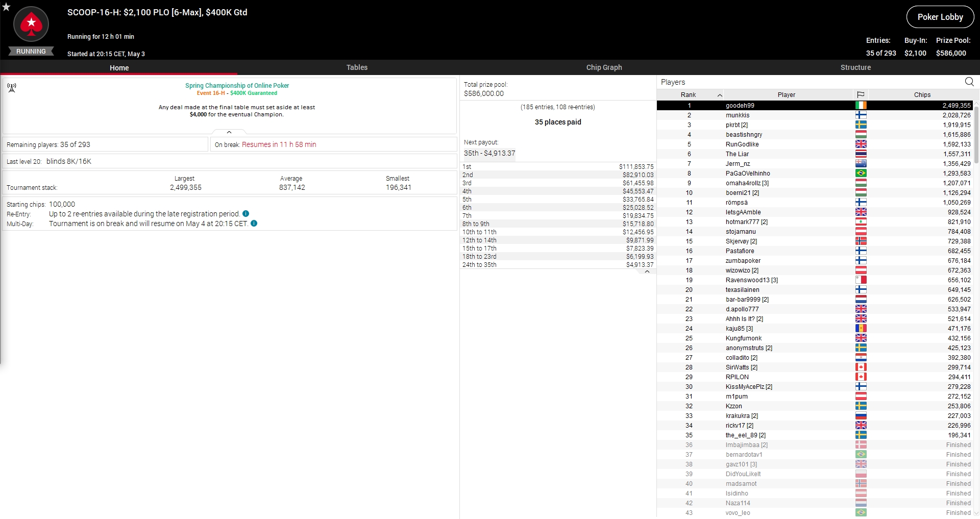Screen dimensions: 980x519
Task: Select finished player Imbajimbaa
Action: pos(815,445)
